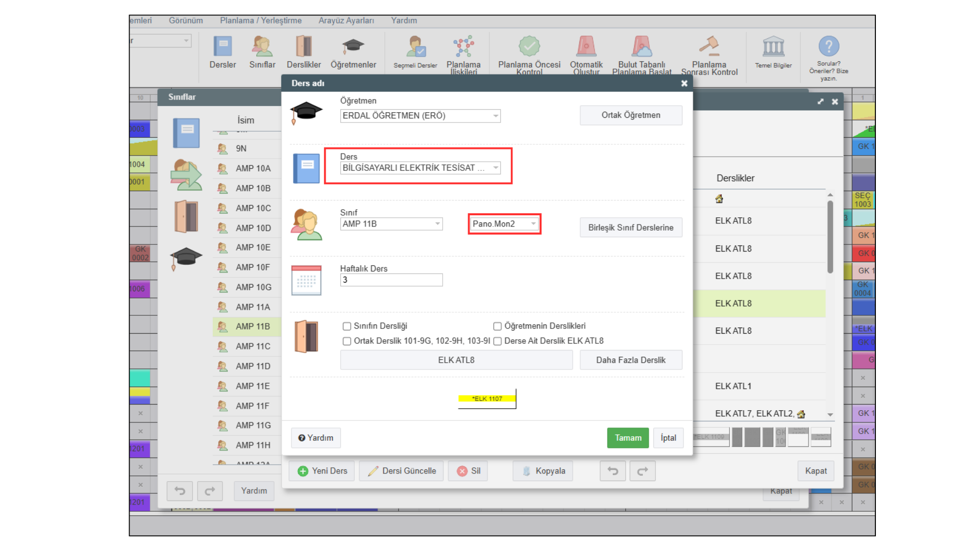Open the Arayüz Ayarları menu

[x=346, y=20]
